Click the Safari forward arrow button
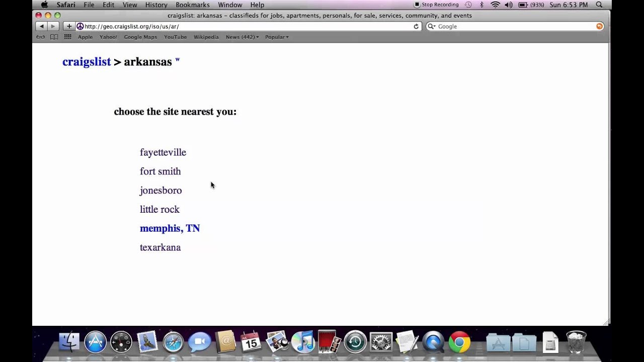This screenshot has width=644, height=362. point(53,26)
